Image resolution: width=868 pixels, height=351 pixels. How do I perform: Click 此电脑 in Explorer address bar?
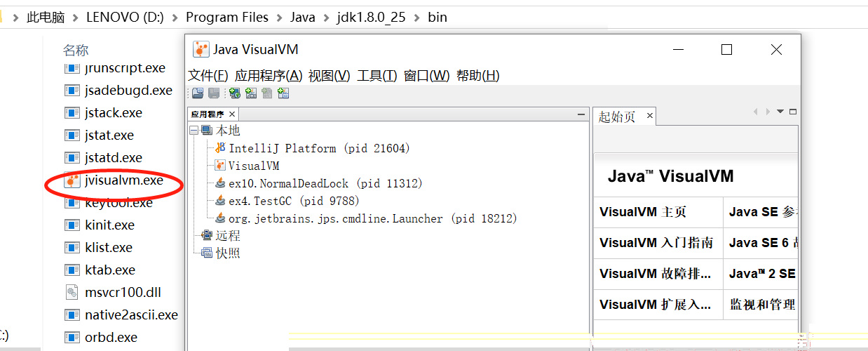point(46,17)
